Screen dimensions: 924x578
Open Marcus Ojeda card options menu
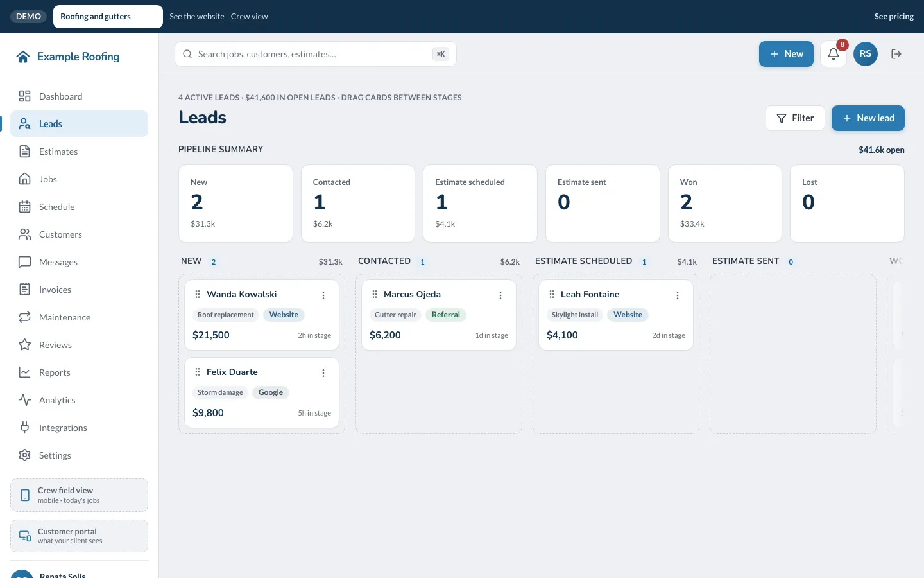coord(501,295)
